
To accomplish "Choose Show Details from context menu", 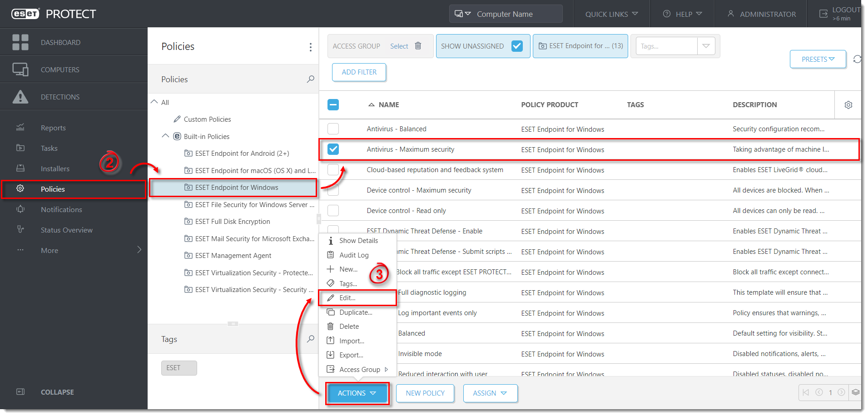I will (x=358, y=241).
